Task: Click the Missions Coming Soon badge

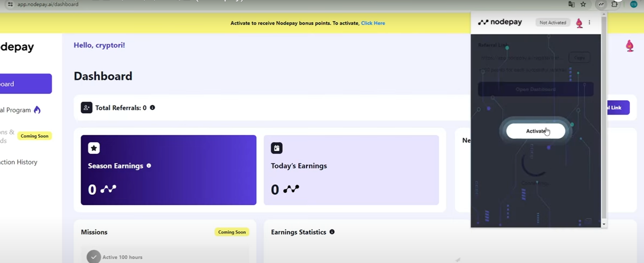Action: [x=232, y=232]
